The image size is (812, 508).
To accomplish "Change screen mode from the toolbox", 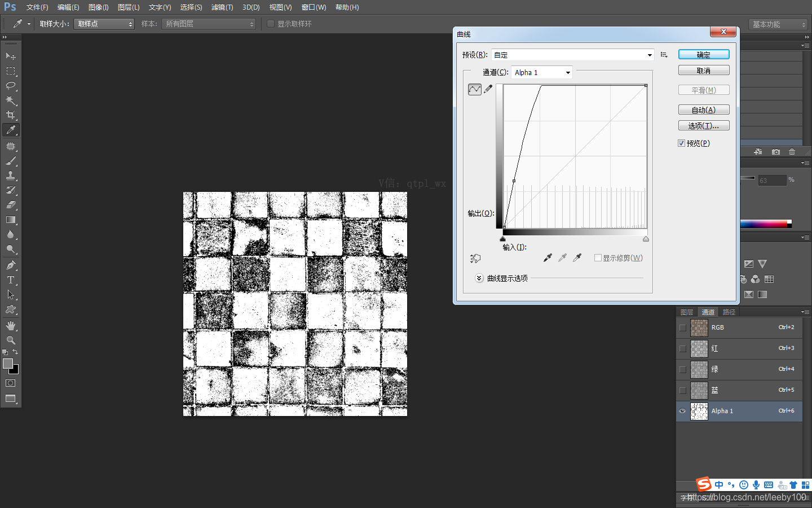I will tap(11, 398).
